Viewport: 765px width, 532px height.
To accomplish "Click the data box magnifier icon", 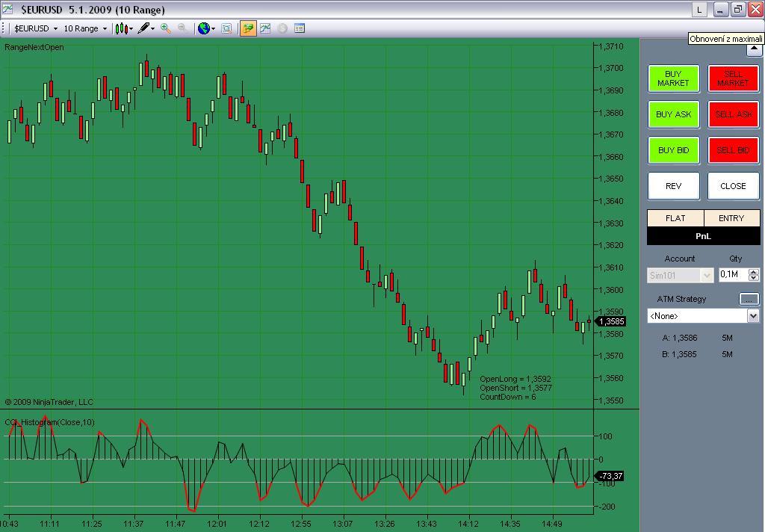I will tap(226, 28).
